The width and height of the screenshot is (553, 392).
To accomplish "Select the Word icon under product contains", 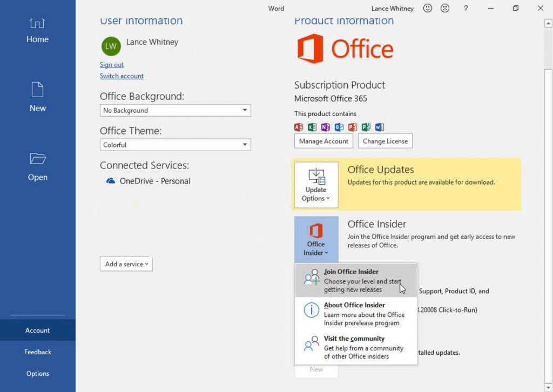I will tap(379, 127).
